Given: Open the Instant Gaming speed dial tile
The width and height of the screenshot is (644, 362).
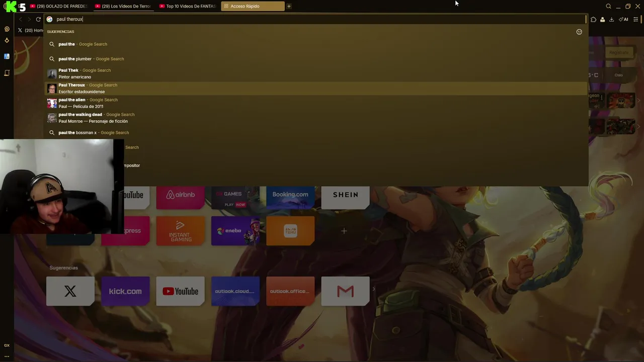Looking at the screenshot, I should pyautogui.click(x=180, y=231).
